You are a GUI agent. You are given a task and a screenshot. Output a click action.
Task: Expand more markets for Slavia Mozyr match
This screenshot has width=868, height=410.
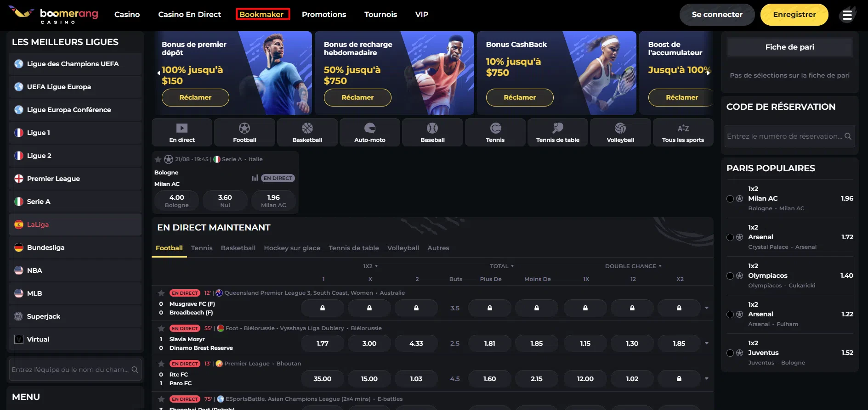tap(707, 343)
